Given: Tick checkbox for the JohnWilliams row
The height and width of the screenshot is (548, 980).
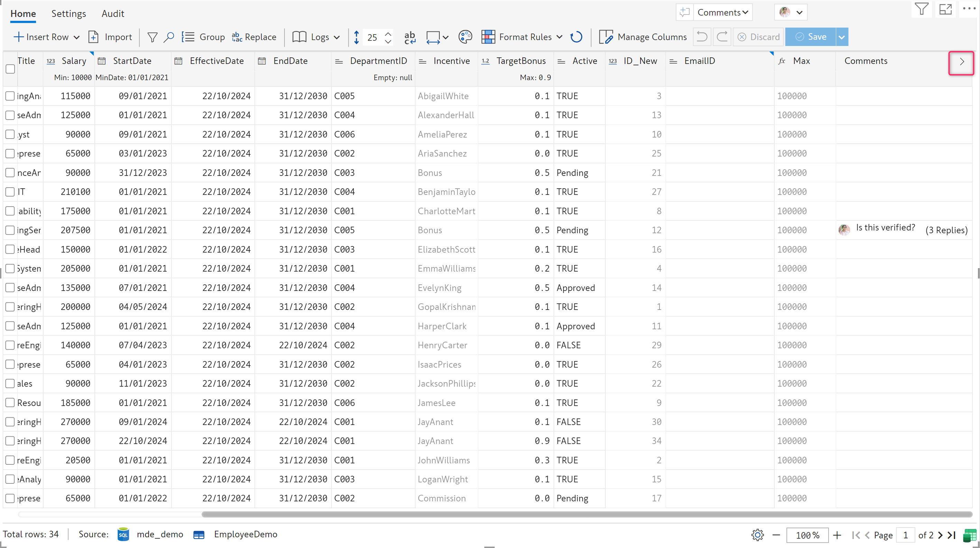Looking at the screenshot, I should (x=10, y=460).
